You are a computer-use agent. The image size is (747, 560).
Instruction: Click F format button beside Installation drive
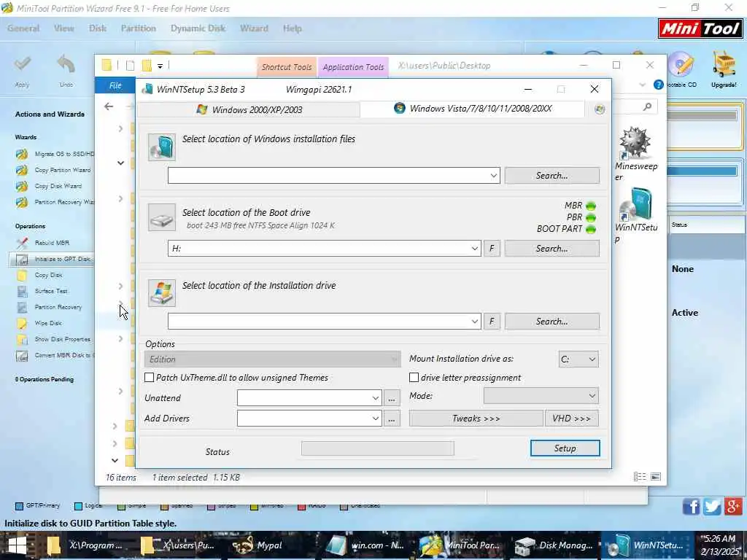pyautogui.click(x=492, y=322)
